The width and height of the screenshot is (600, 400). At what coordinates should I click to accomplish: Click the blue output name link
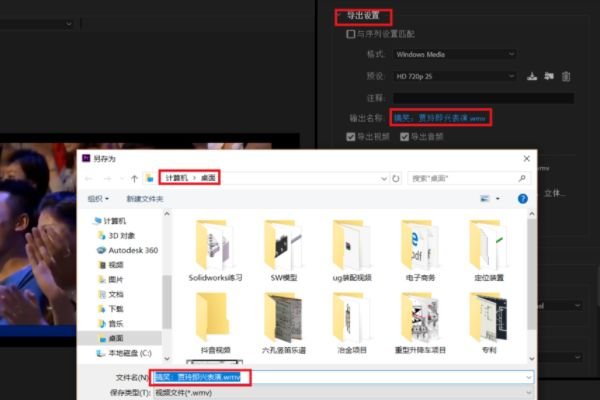click(440, 118)
